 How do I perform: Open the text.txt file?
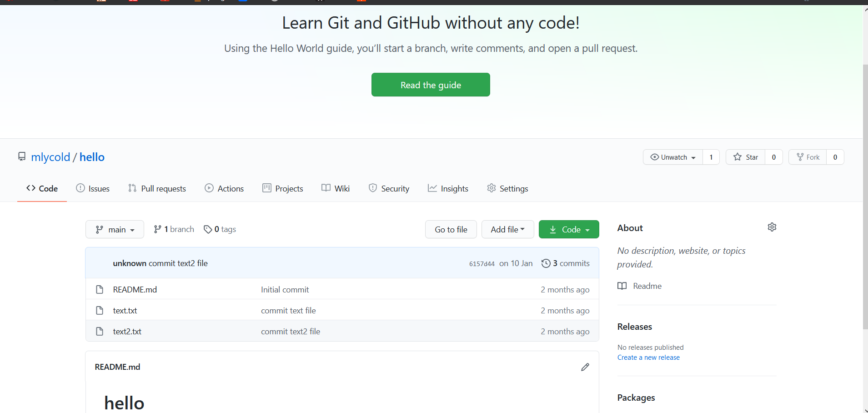coord(125,310)
